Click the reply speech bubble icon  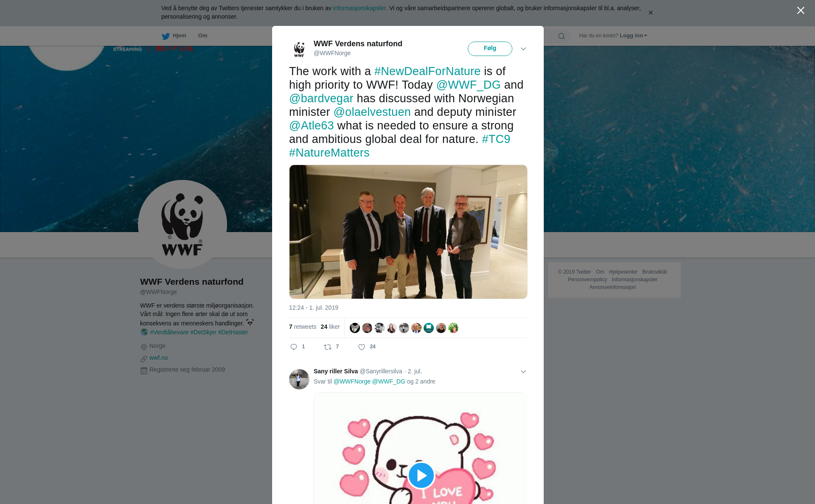pyautogui.click(x=294, y=347)
